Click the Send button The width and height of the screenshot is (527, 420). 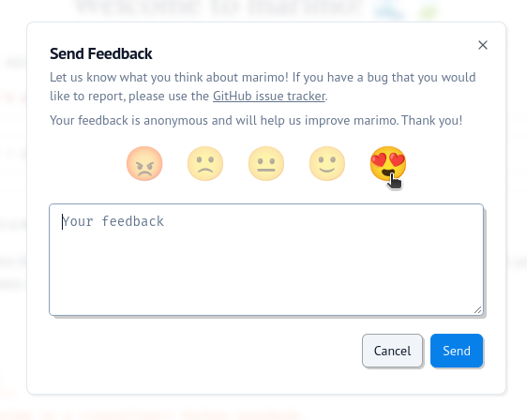(457, 351)
